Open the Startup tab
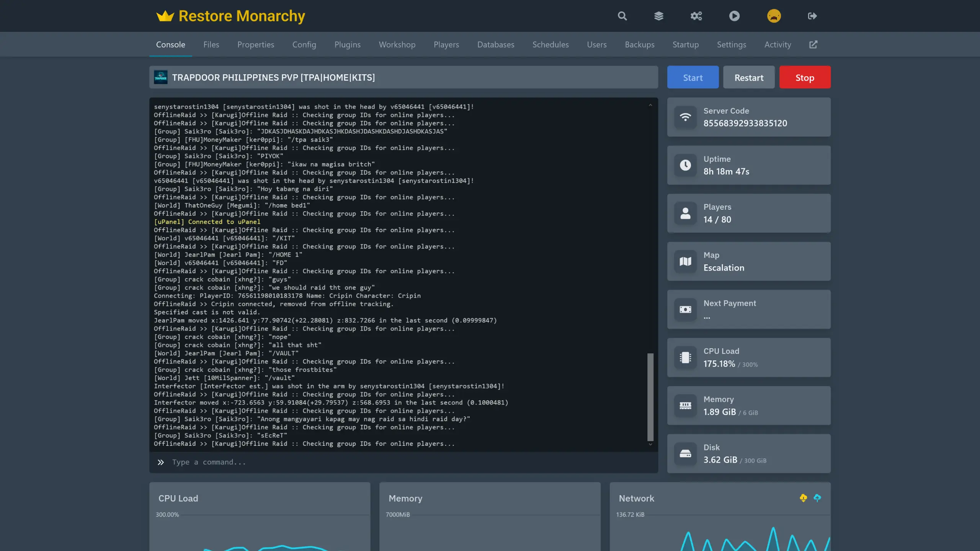 [685, 44]
